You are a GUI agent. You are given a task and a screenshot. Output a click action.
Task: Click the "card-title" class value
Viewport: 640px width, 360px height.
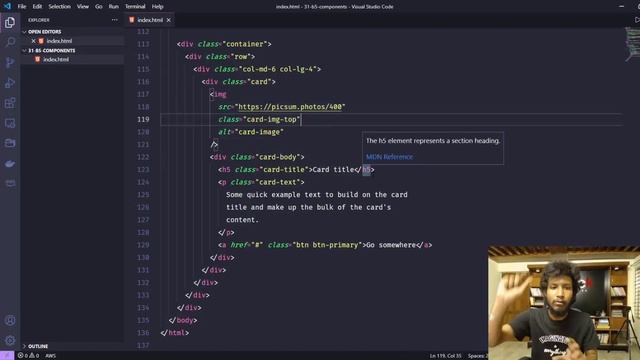(x=284, y=169)
